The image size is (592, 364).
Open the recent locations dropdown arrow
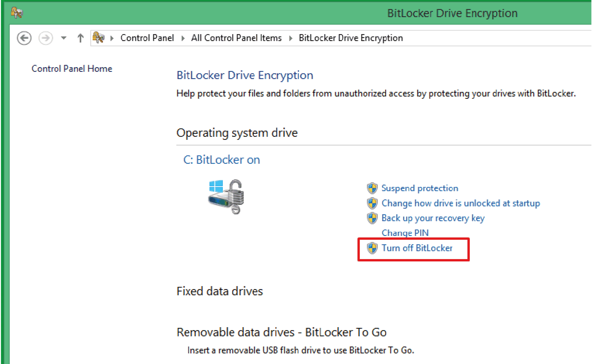[64, 38]
